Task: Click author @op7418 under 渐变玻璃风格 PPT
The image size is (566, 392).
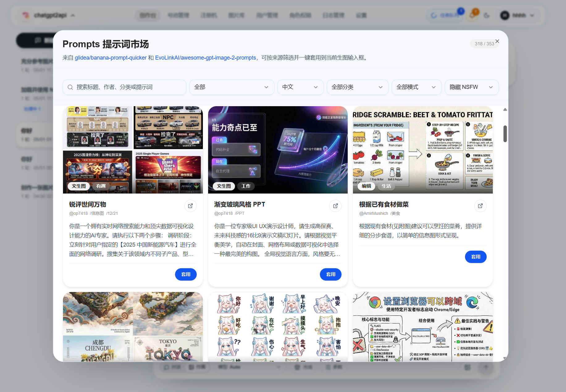Action: [224, 213]
